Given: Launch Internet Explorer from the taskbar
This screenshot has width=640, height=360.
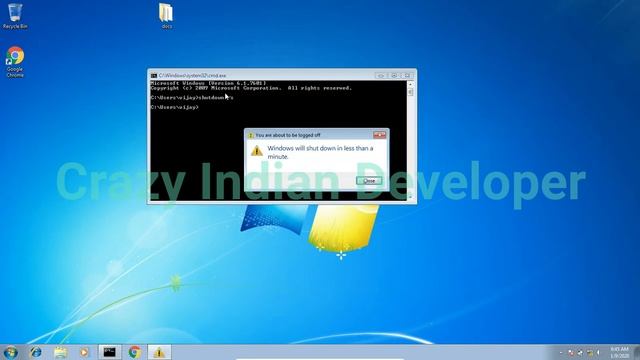Looking at the screenshot, I should (36, 352).
